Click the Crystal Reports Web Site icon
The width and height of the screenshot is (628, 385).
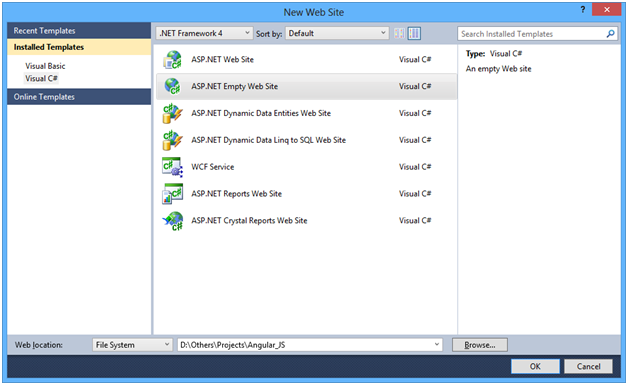(x=173, y=221)
